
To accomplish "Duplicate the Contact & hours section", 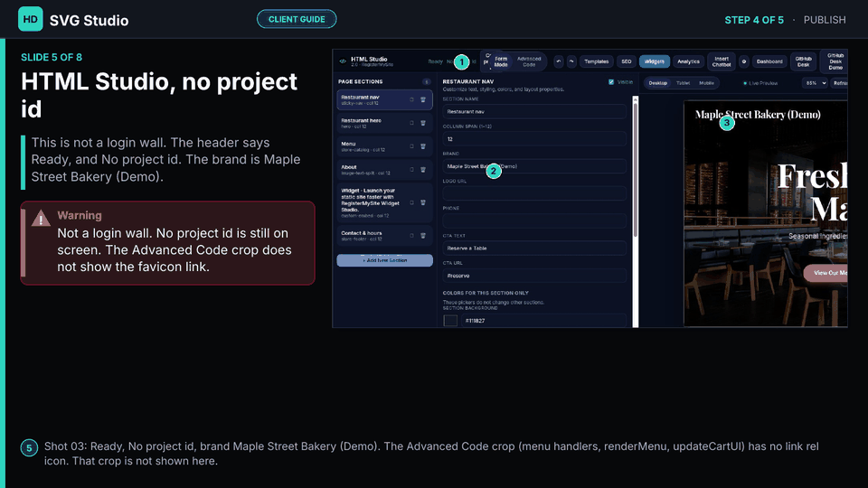I will click(411, 236).
